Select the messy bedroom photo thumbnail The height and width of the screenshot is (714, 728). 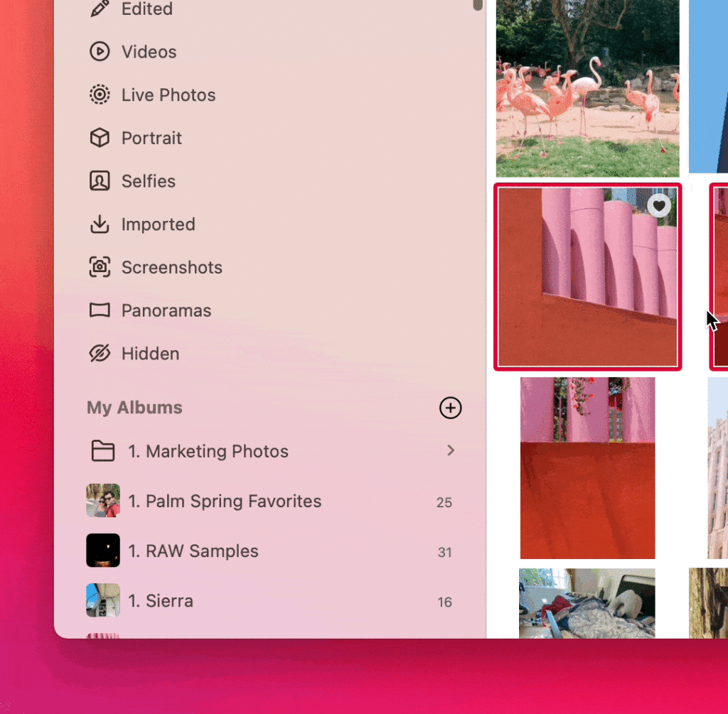pyautogui.click(x=587, y=602)
